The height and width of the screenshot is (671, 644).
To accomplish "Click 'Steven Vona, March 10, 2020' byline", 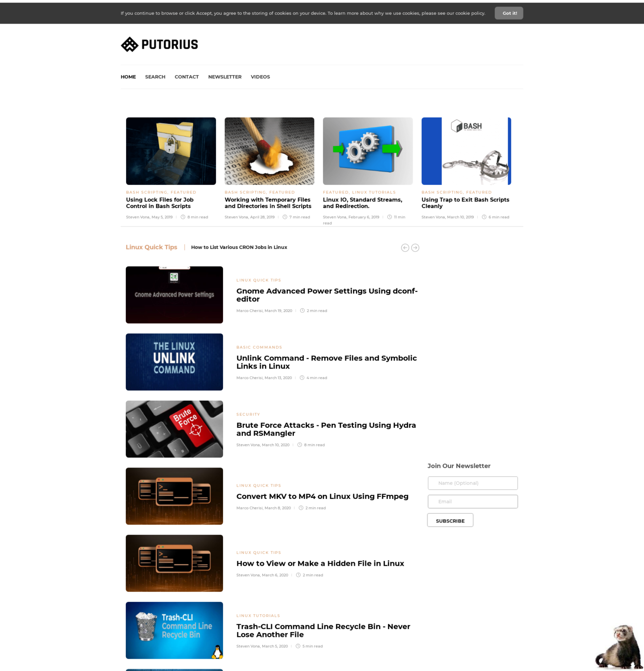I will tap(263, 445).
